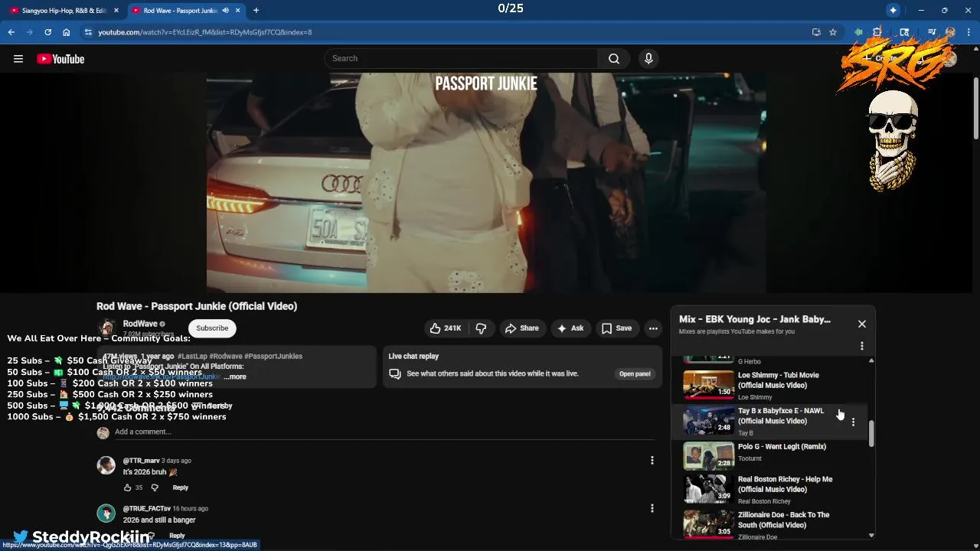
Task: Close the Mix playlist panel
Action: [x=862, y=324]
